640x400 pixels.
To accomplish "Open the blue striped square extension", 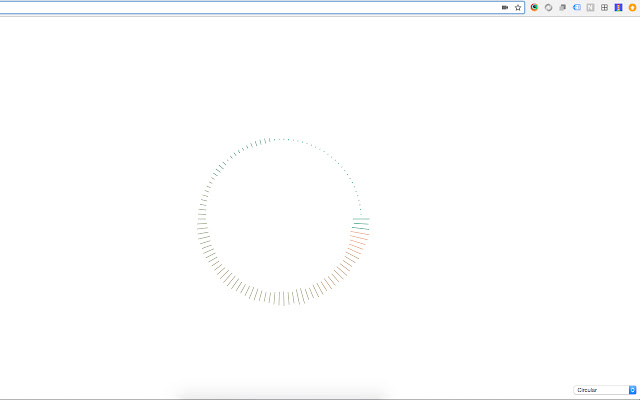I will [618, 7].
